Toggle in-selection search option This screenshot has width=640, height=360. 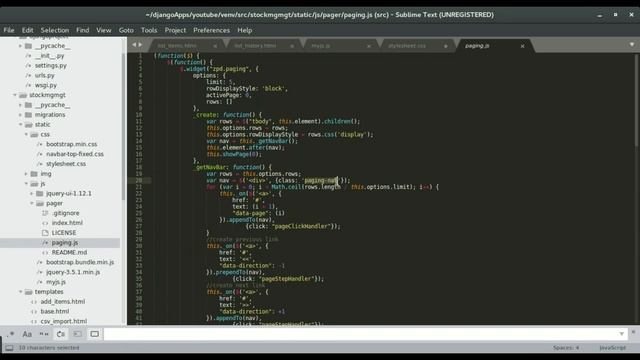pos(78,334)
